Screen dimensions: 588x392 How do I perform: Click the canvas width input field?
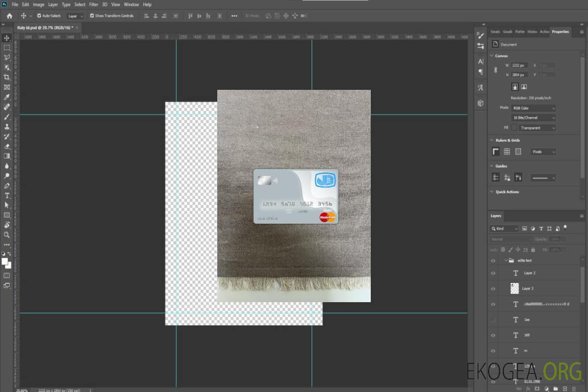[x=519, y=65]
